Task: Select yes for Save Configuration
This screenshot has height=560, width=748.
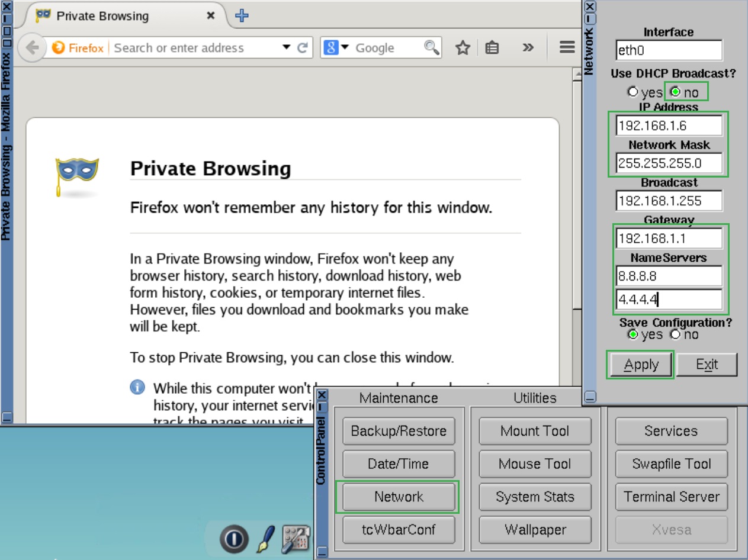Action: [x=633, y=334]
